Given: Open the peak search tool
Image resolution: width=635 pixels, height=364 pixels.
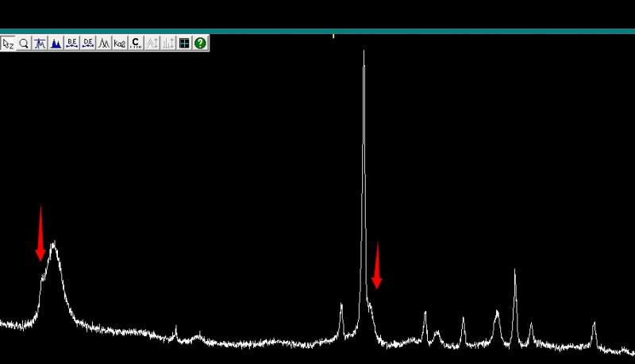Looking at the screenshot, I should tap(40, 44).
